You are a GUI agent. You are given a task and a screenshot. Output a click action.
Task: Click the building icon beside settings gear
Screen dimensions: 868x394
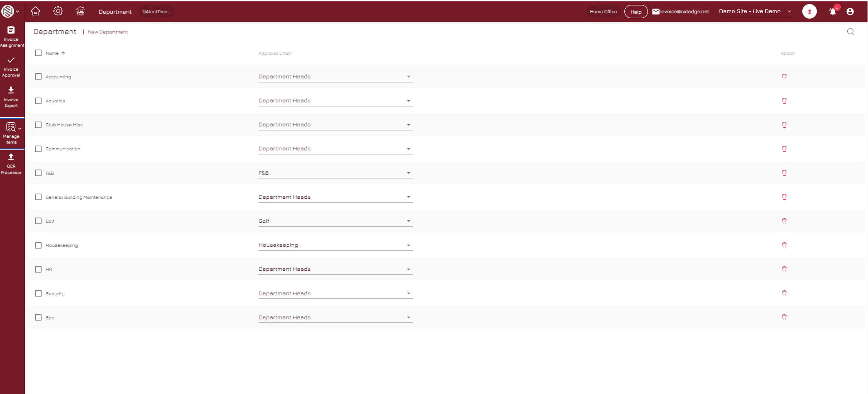[80, 11]
